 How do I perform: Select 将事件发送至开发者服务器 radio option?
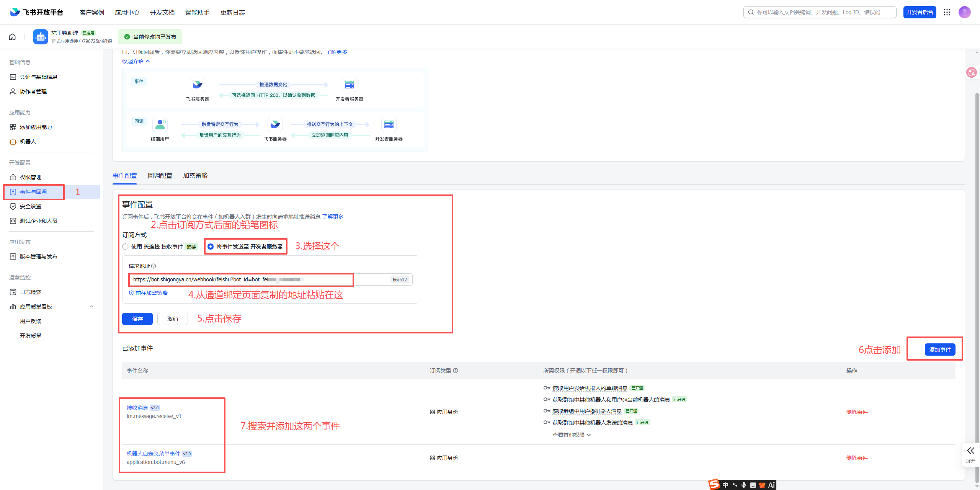tap(210, 247)
